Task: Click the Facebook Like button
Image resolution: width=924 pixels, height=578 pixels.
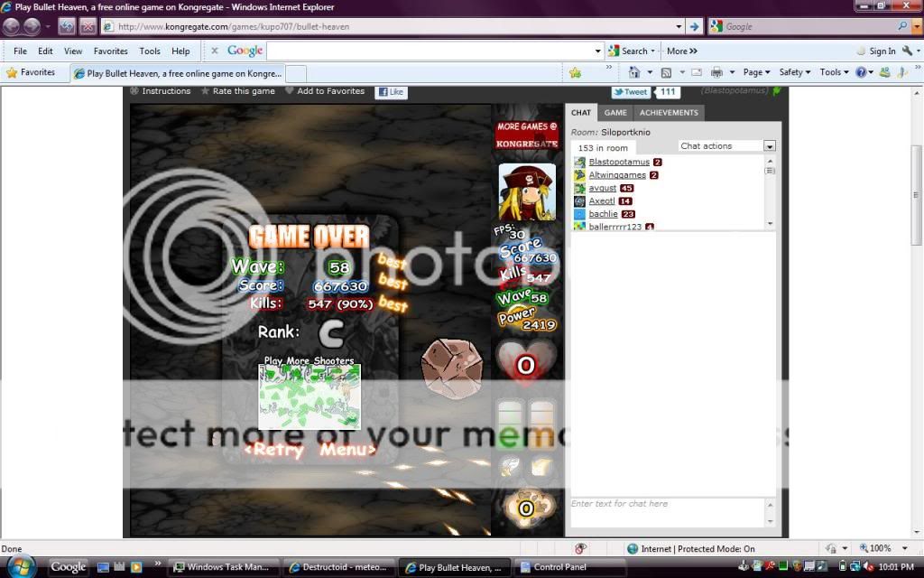Action: [391, 92]
